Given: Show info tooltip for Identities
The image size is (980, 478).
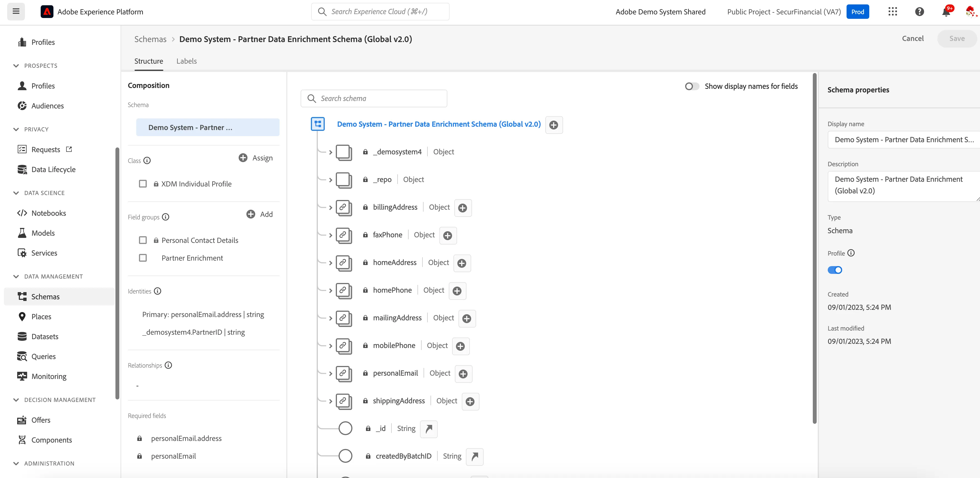Looking at the screenshot, I should (158, 291).
